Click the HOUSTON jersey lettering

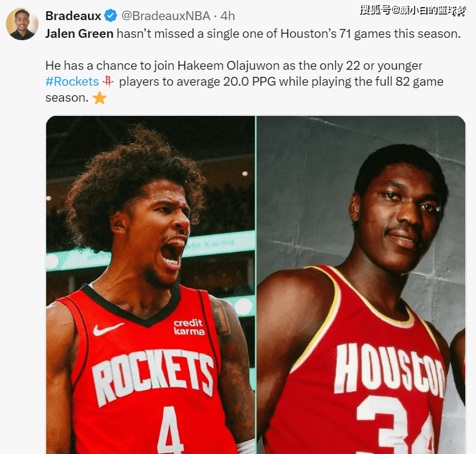click(x=389, y=369)
